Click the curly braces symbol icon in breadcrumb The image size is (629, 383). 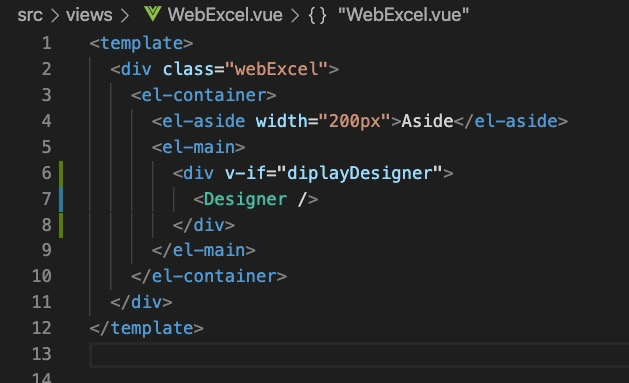click(317, 15)
